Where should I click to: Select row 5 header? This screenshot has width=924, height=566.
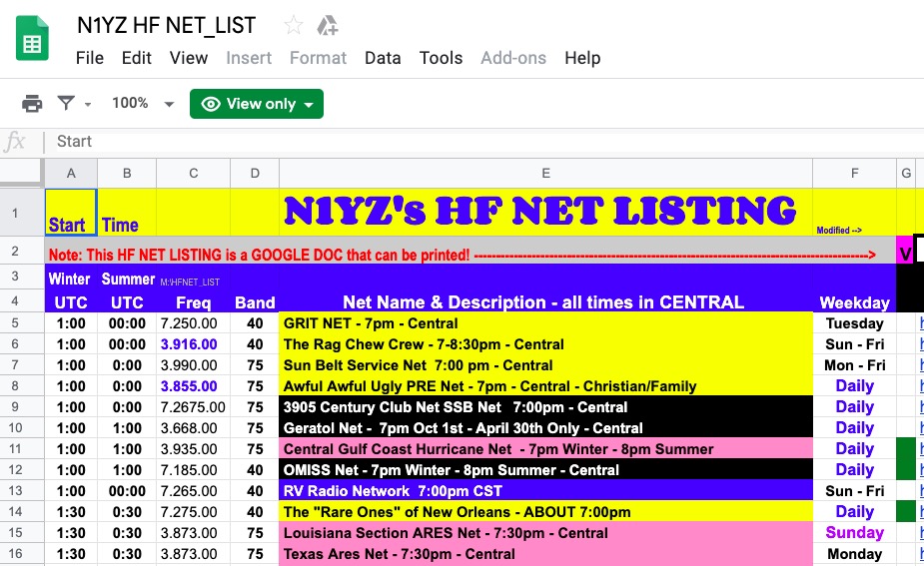22,323
